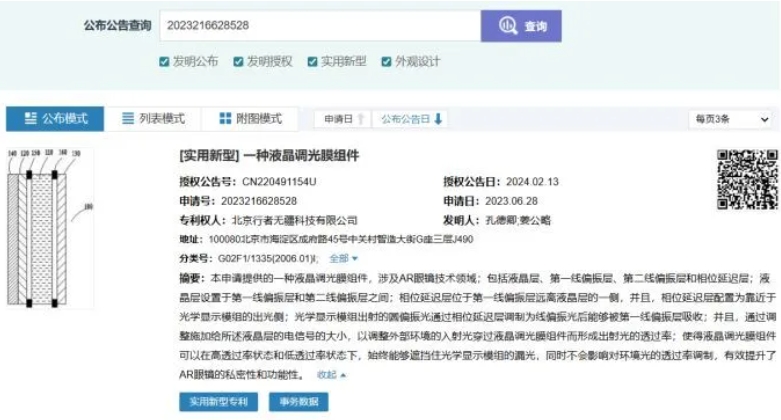Click the 实用新型专利 button
The image size is (781, 420).
click(x=218, y=402)
